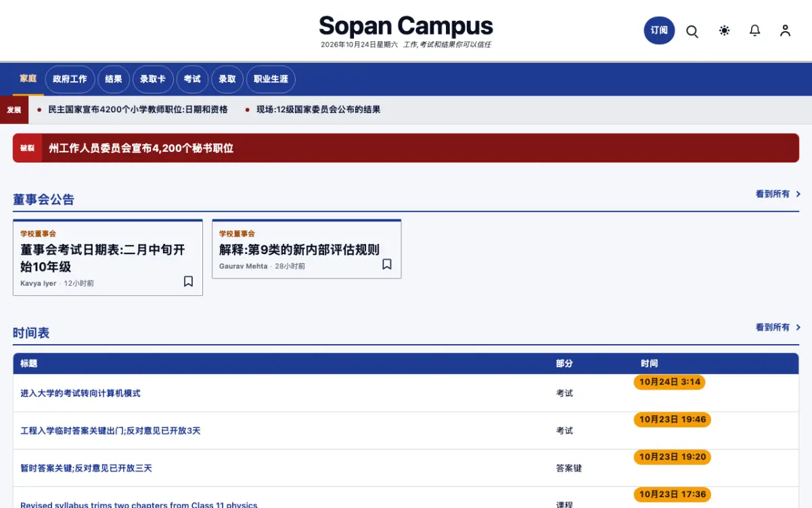Open ticker headline about 4200个小学教师职位

[138, 110]
